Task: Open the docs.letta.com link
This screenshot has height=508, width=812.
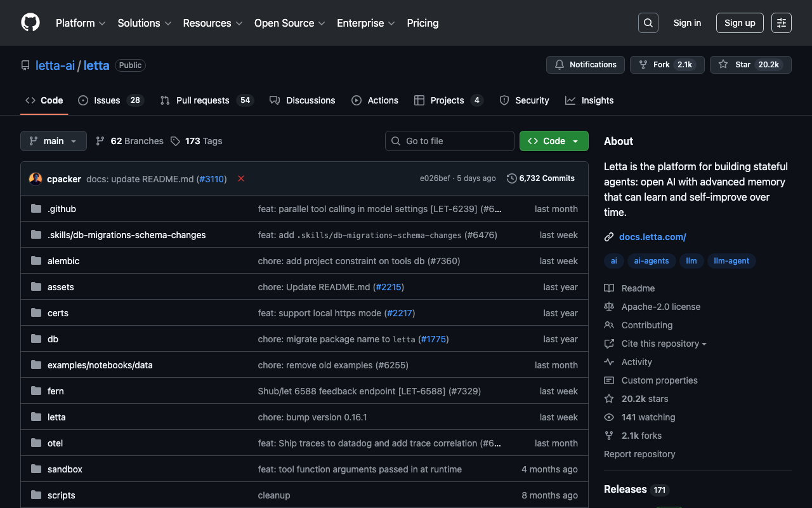Action: click(x=652, y=237)
